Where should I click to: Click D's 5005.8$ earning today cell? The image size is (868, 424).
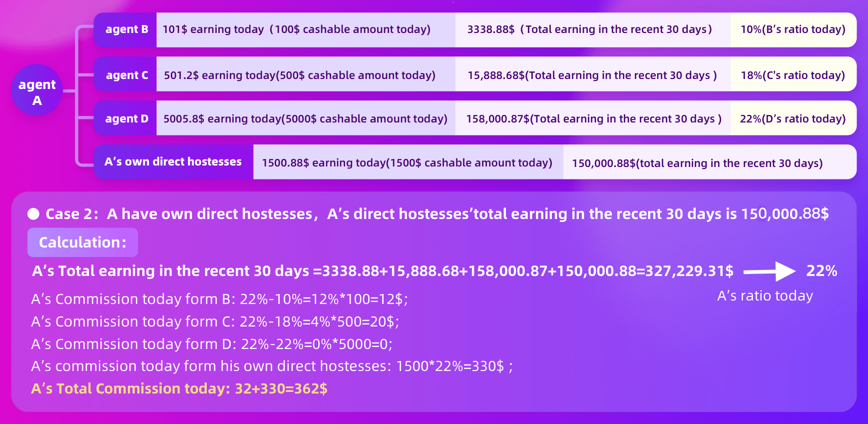coord(306,118)
